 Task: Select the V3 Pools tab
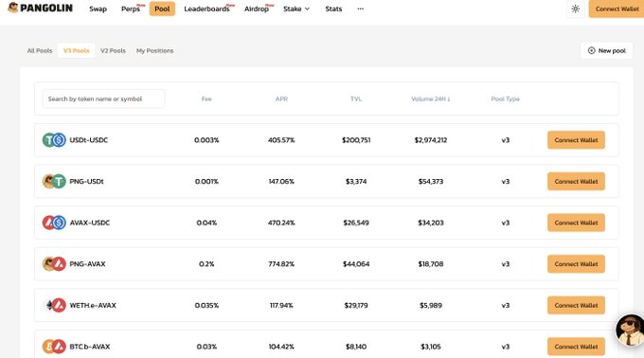tap(77, 50)
